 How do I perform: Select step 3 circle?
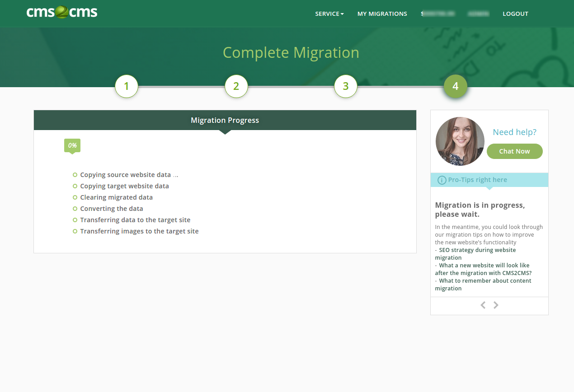tap(346, 86)
